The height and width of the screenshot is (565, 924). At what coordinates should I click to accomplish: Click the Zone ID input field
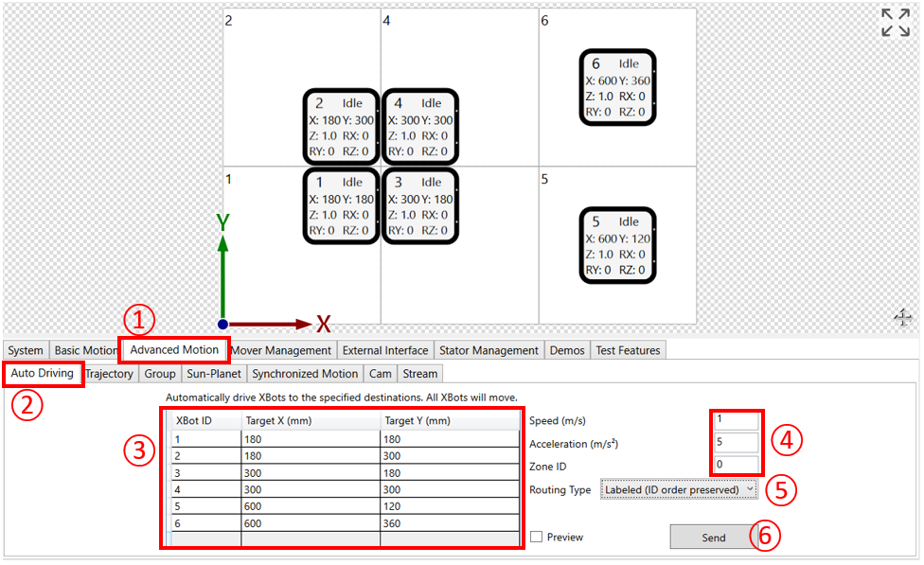tap(735, 466)
